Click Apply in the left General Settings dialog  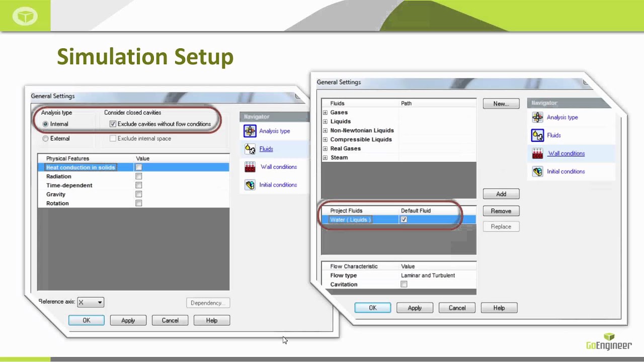pos(128,320)
